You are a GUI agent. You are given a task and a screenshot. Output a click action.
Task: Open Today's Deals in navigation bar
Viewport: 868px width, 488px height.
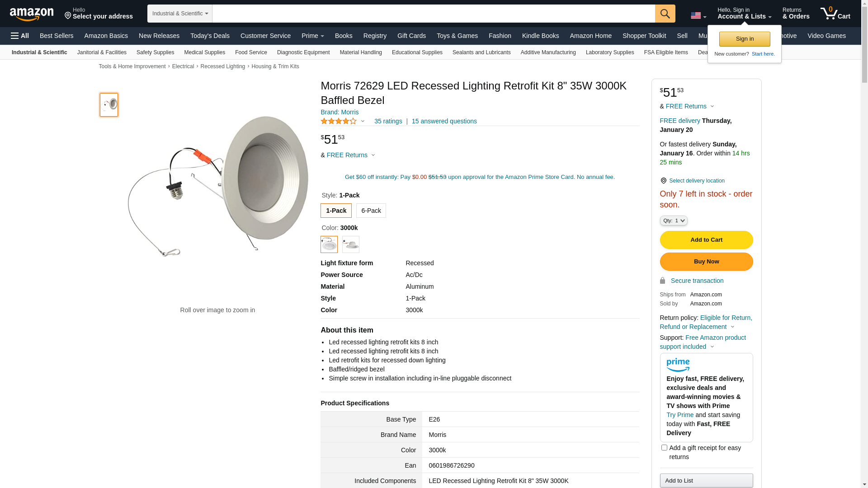tap(210, 36)
